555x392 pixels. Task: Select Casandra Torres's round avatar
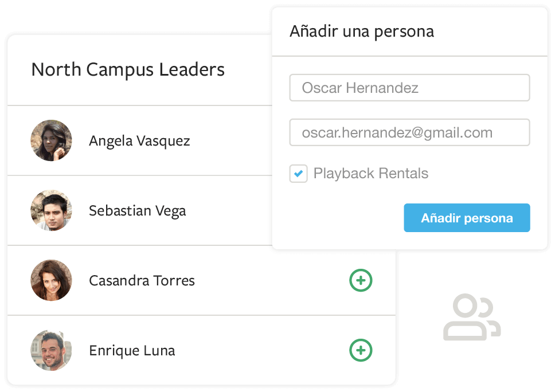point(51,280)
